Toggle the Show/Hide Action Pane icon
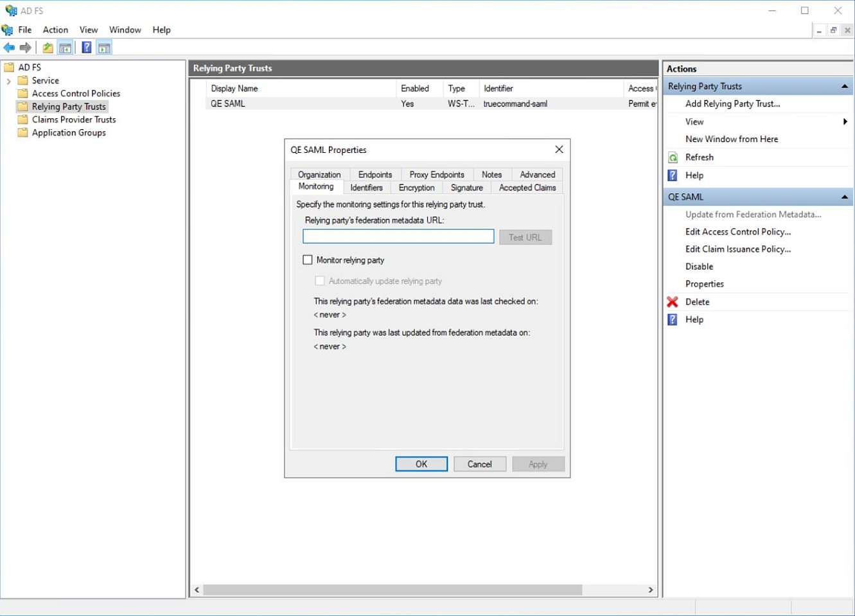855x616 pixels. coord(104,48)
